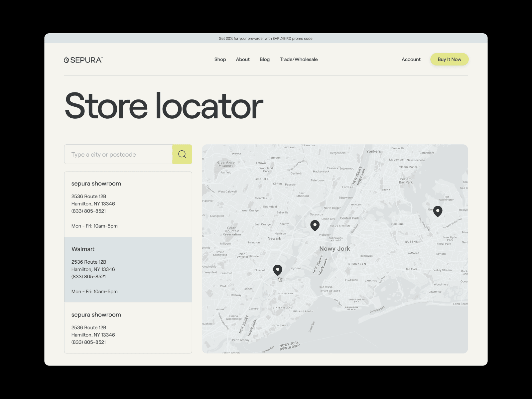This screenshot has width=532, height=399.
Task: Open Trade/Wholesale navigation link
Action: [x=299, y=60]
